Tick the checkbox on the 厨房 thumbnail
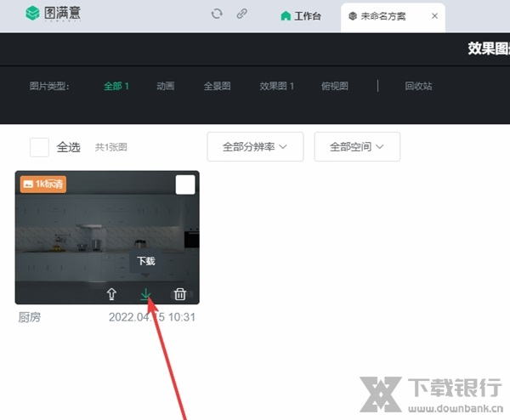The height and width of the screenshot is (420, 510). (185, 184)
